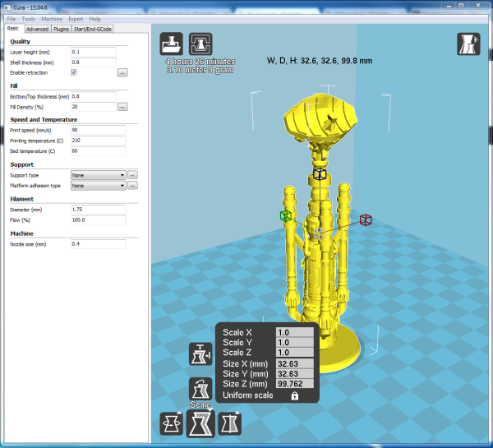Switch to the Start/End-GCode tab
Image resolution: width=493 pixels, height=448 pixels.
pyautogui.click(x=92, y=29)
